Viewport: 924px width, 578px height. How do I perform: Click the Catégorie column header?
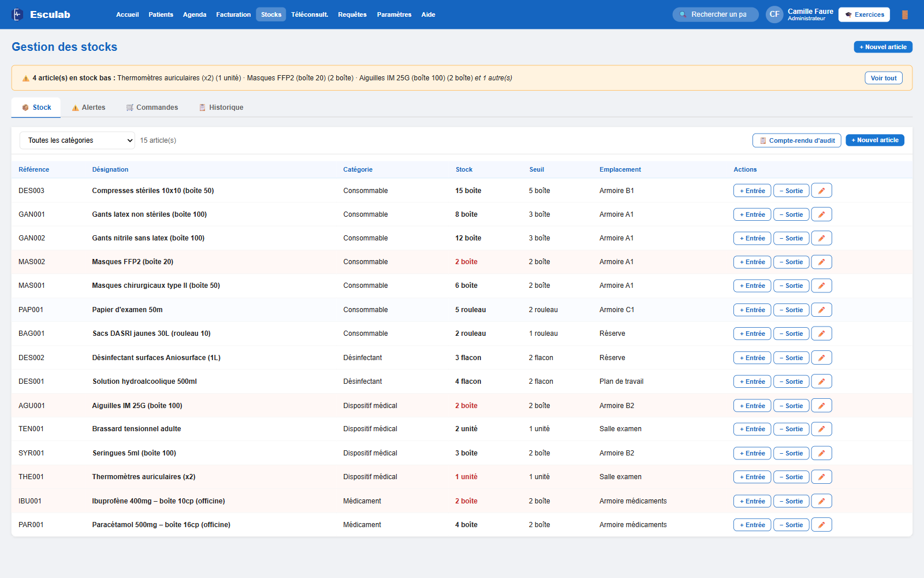point(358,169)
